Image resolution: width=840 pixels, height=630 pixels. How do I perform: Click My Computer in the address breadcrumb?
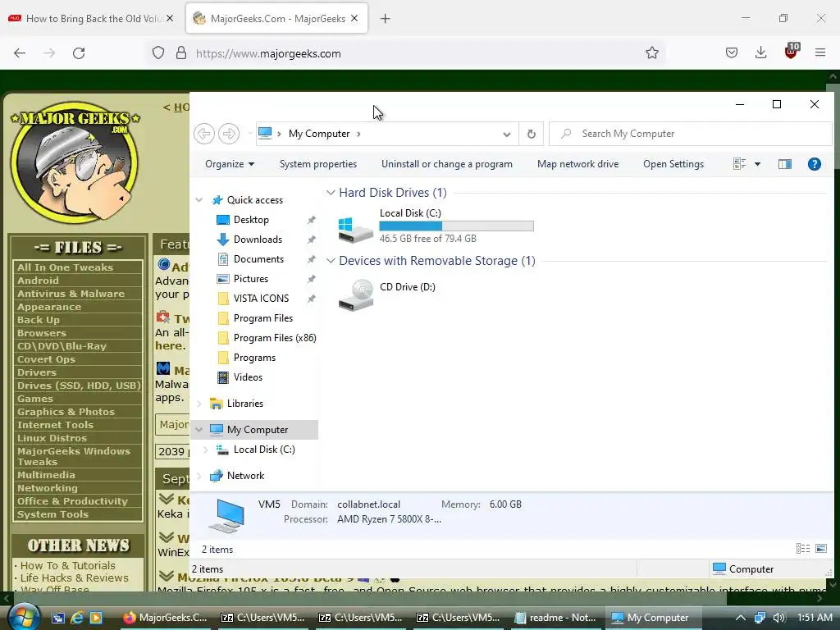pyautogui.click(x=319, y=134)
